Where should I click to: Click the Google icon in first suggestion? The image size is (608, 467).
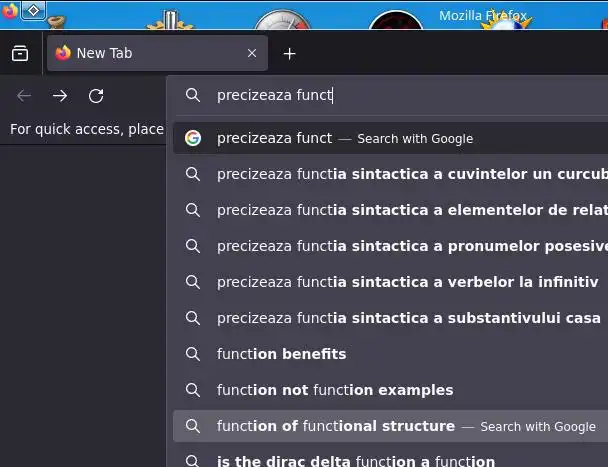click(x=193, y=138)
